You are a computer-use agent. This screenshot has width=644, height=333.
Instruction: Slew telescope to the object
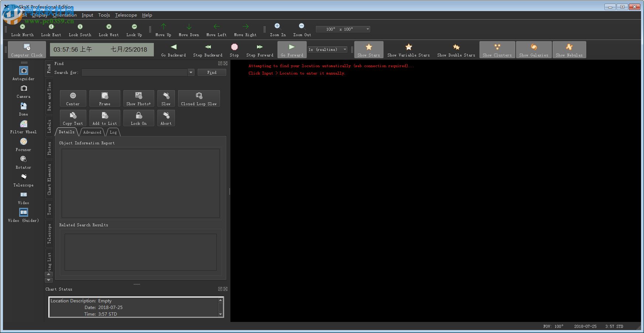coord(166,99)
